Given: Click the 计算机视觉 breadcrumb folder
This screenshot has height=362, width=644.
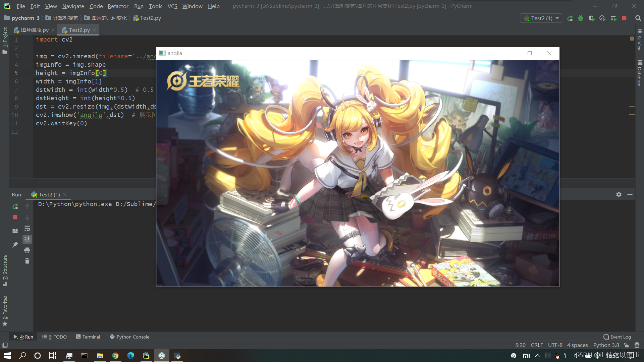Looking at the screenshot, I should tap(62, 18).
